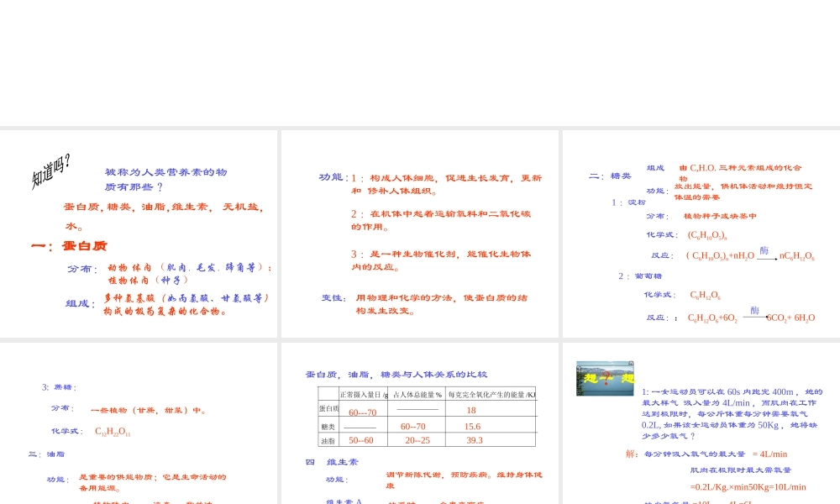This screenshot has width=840, height=504.
Task: Click the 油脂 row label in table
Action: (328, 441)
